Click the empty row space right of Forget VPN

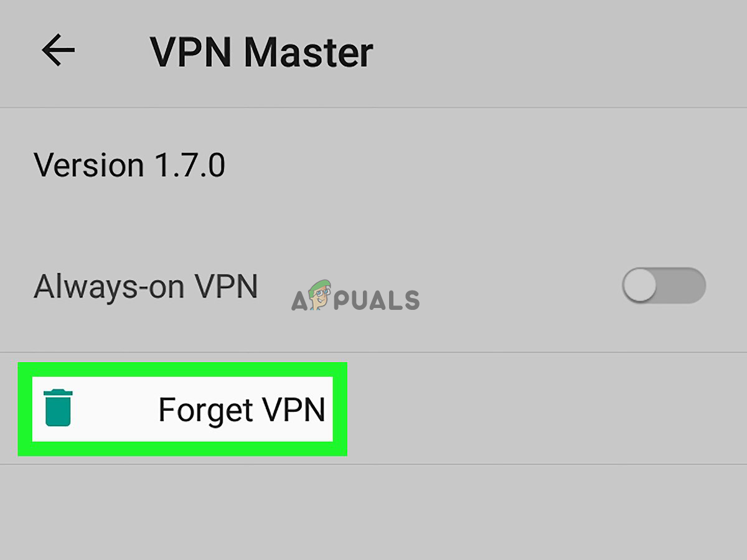542,408
